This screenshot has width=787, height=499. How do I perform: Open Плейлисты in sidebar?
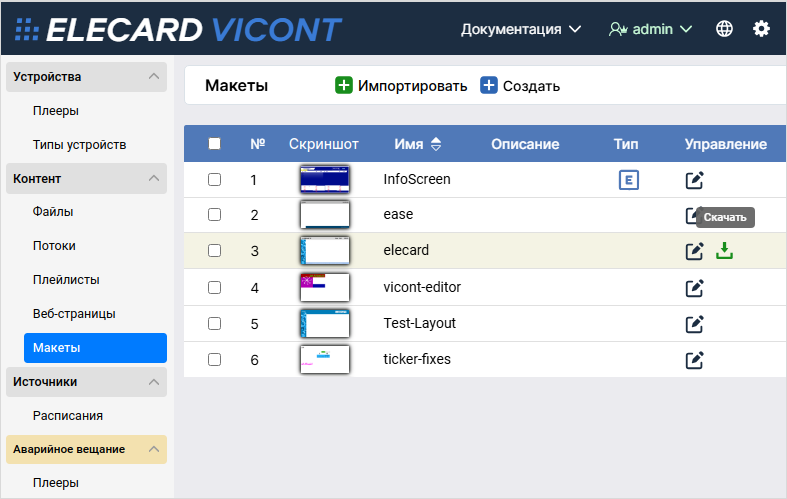(x=66, y=280)
